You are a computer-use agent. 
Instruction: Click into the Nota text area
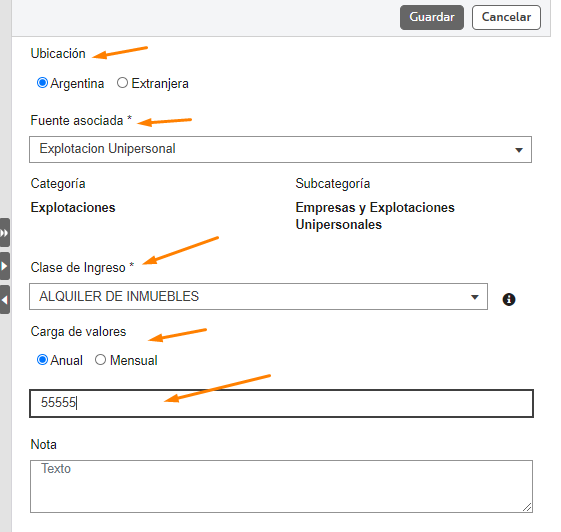click(282, 487)
